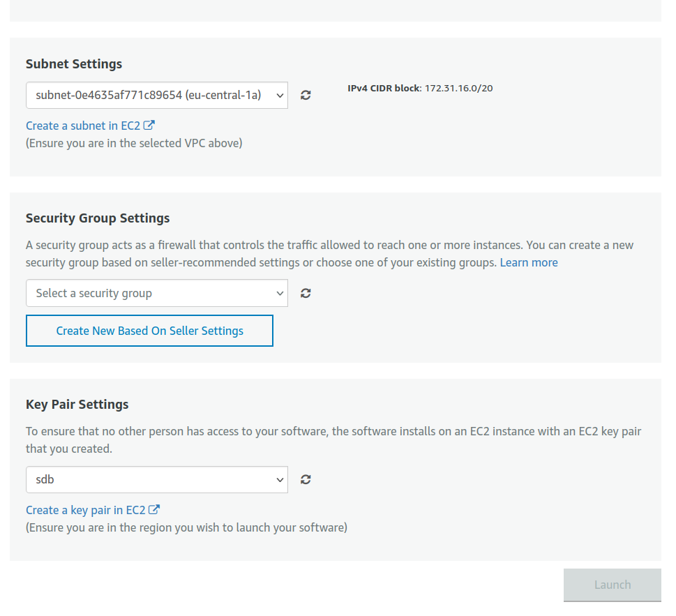
Task: Click external link icon beside Create a subnet
Action: point(149,126)
